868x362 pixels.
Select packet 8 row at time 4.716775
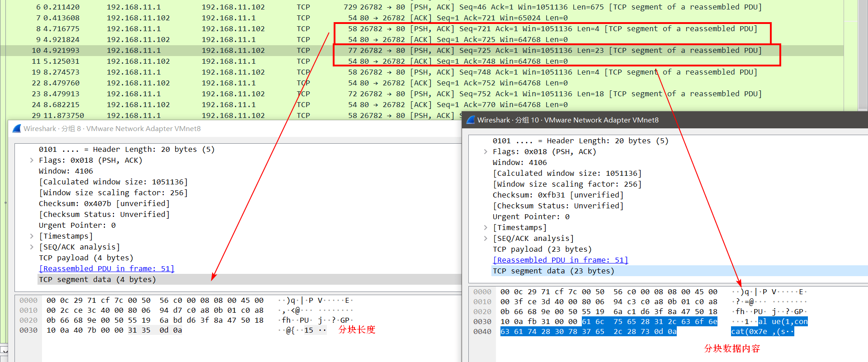(422, 29)
